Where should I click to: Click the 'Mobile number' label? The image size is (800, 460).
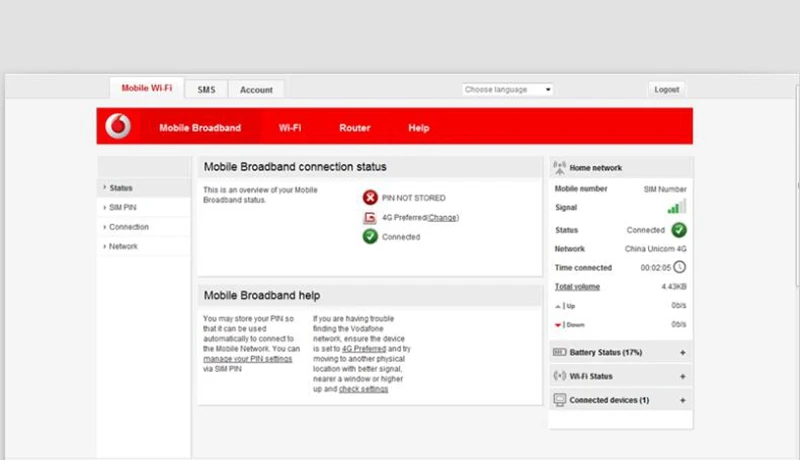tap(581, 189)
